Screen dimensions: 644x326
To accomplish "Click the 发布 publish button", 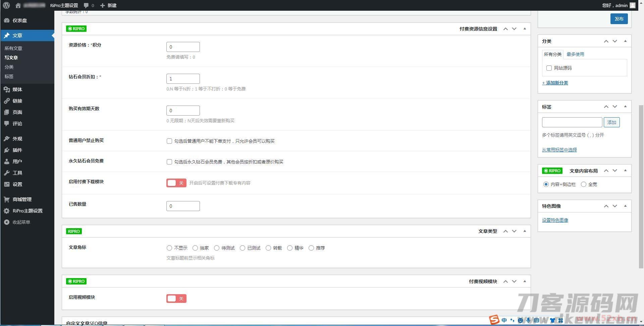I will point(619,19).
